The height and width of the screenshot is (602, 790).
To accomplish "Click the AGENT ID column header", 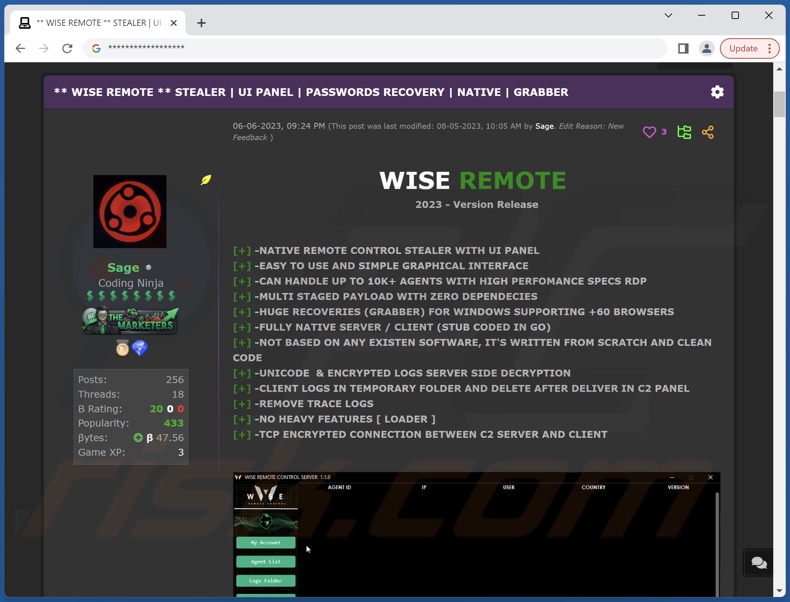I will tap(339, 487).
